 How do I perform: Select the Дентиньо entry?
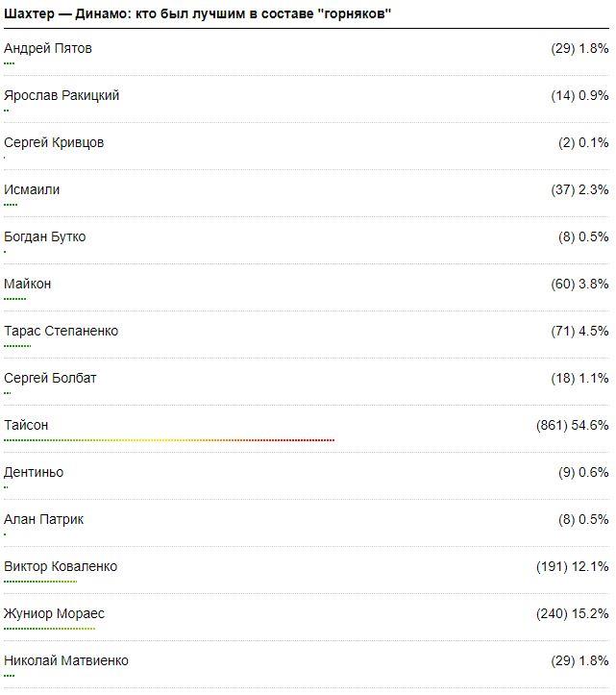pyautogui.click(x=34, y=472)
